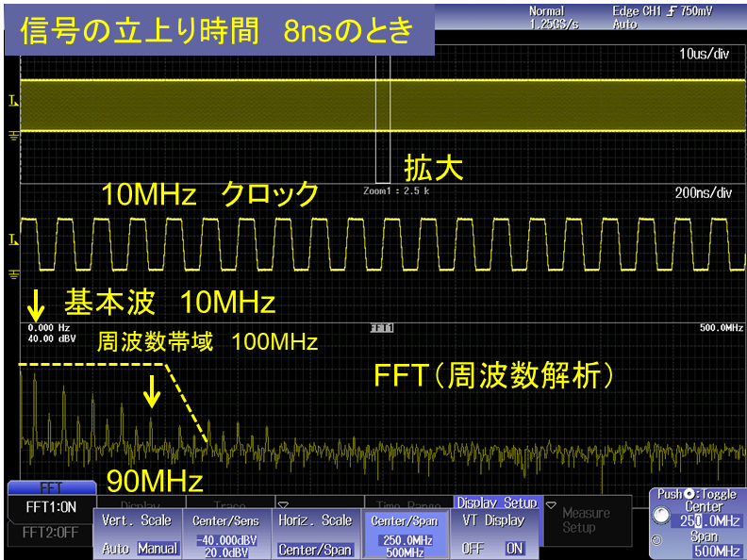Screen dimensions: 747x560
Task: Click the ground marker on zoomed clock waveform
Action: click(x=12, y=274)
